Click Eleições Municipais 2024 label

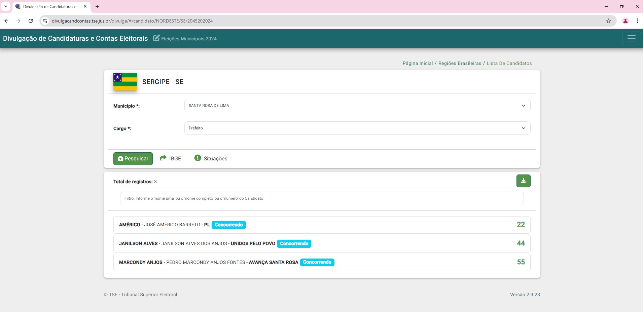(189, 39)
